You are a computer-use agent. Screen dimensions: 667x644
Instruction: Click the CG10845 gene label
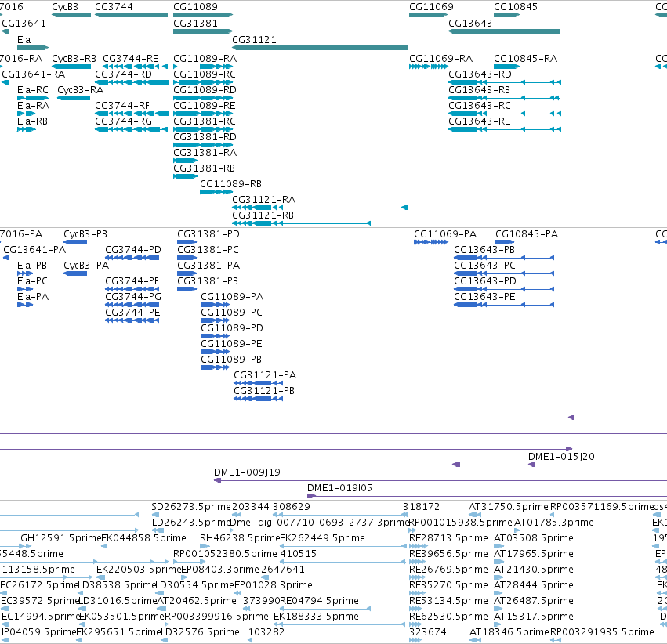point(516,7)
